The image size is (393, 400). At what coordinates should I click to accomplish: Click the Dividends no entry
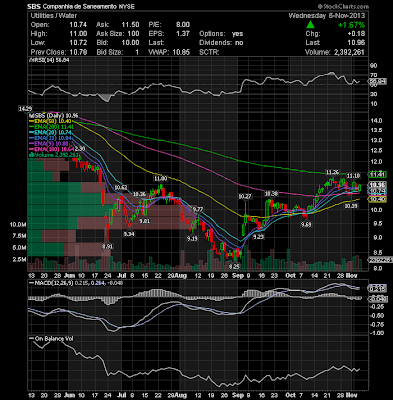point(221,43)
